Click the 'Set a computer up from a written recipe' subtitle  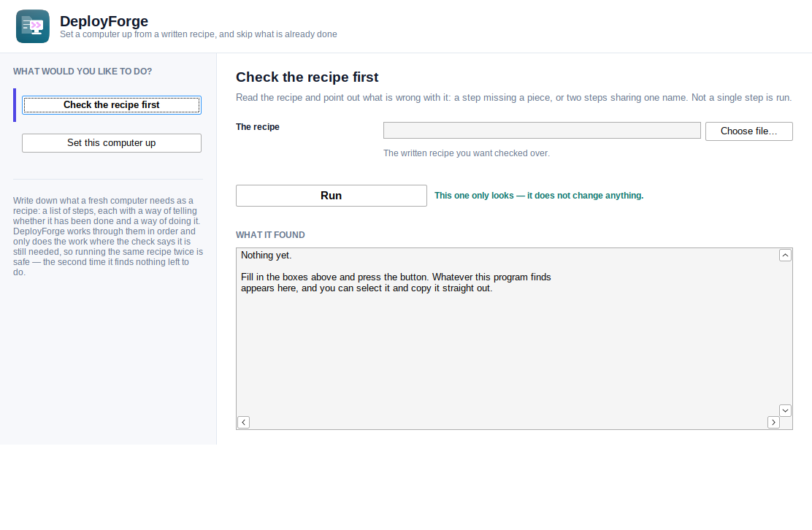[199, 34]
